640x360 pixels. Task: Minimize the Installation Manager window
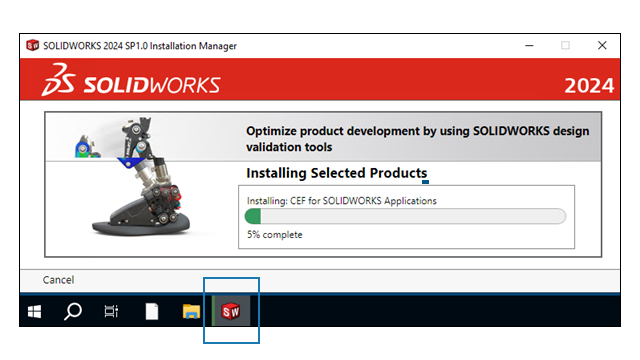coord(529,45)
